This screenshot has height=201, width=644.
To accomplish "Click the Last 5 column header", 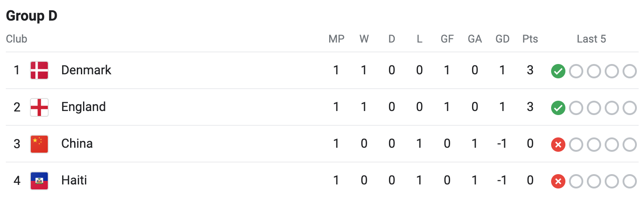I will click(x=591, y=39).
